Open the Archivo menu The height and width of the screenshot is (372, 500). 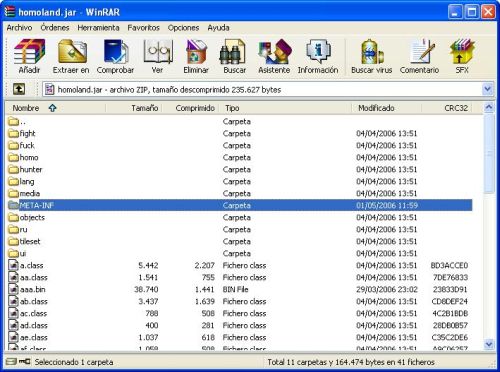[x=19, y=28]
